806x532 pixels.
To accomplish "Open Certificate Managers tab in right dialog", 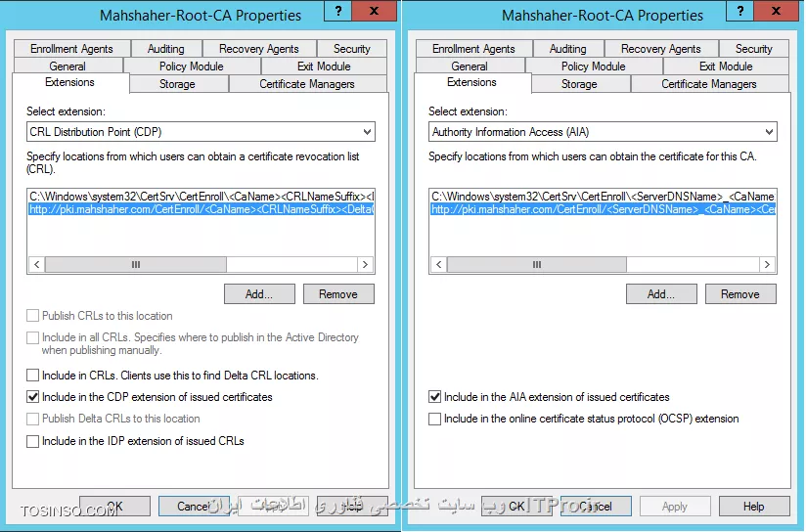I will tap(709, 84).
